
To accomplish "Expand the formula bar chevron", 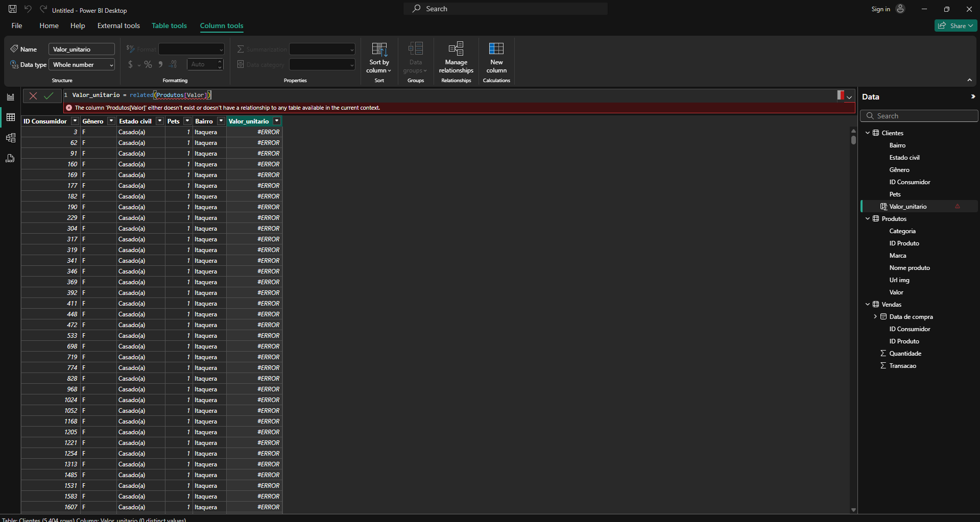I will click(x=849, y=96).
